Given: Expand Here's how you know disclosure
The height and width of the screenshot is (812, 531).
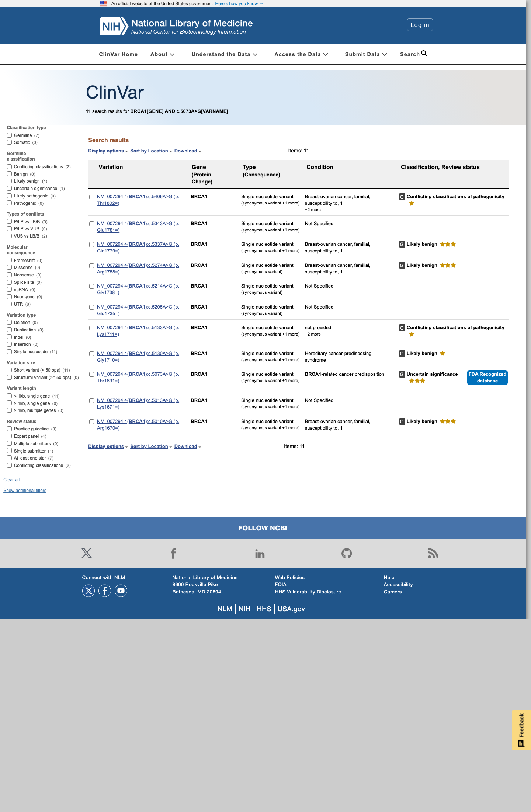Looking at the screenshot, I should point(239,4).
